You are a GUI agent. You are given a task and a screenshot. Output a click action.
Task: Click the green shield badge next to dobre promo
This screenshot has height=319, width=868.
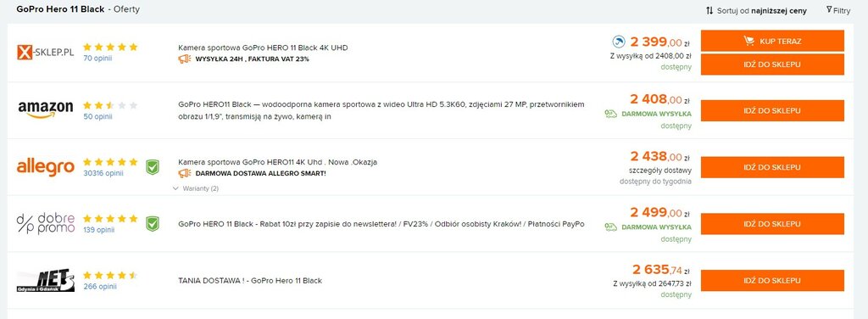coord(153,224)
